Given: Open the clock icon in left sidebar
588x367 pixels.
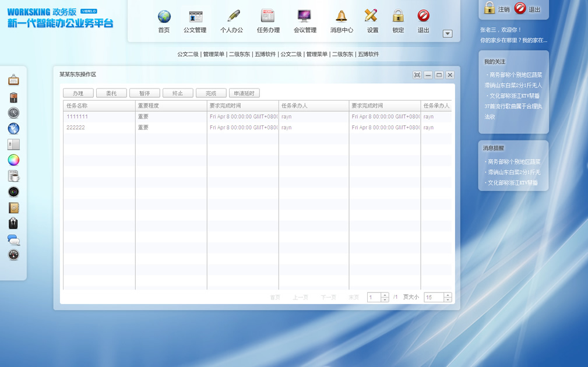Looking at the screenshot, I should pyautogui.click(x=13, y=113).
